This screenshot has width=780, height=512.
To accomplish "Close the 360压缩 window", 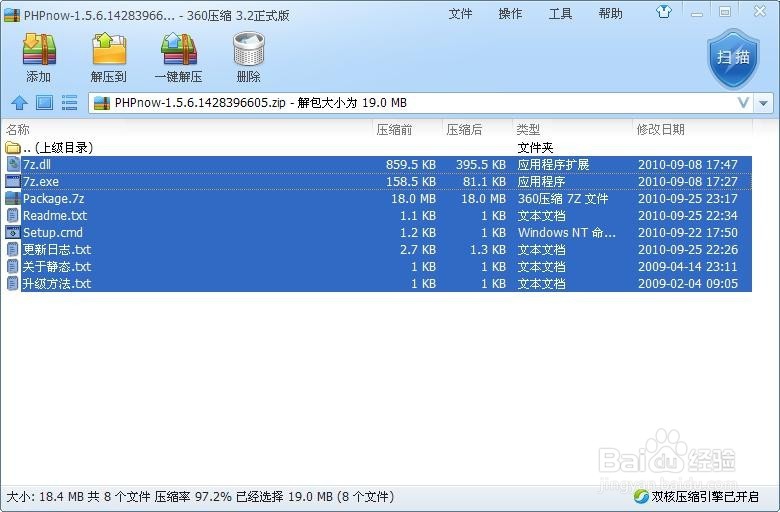I will point(760,11).
